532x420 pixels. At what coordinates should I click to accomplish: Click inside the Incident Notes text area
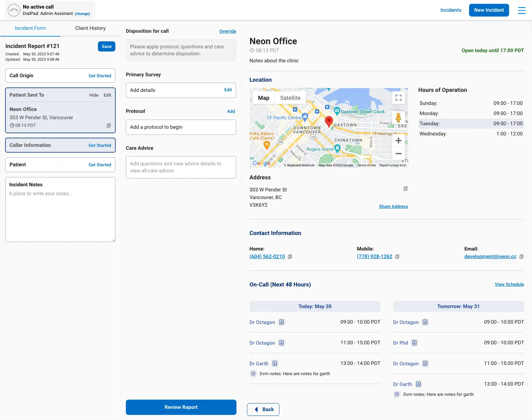[60, 210]
